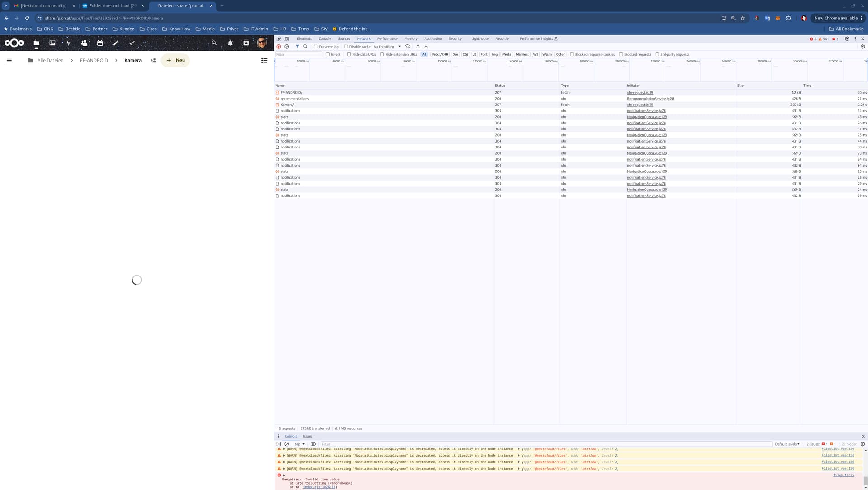Enable Disable cache checkbox
Viewport: 868px width, 490px height.
(346, 47)
